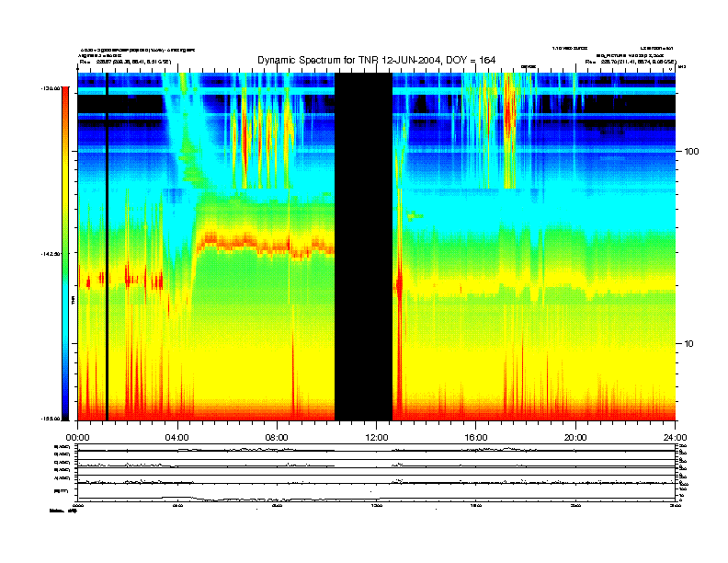The image size is (728, 563).
Task: Click the 10 frequency axis label
Action: tap(688, 344)
